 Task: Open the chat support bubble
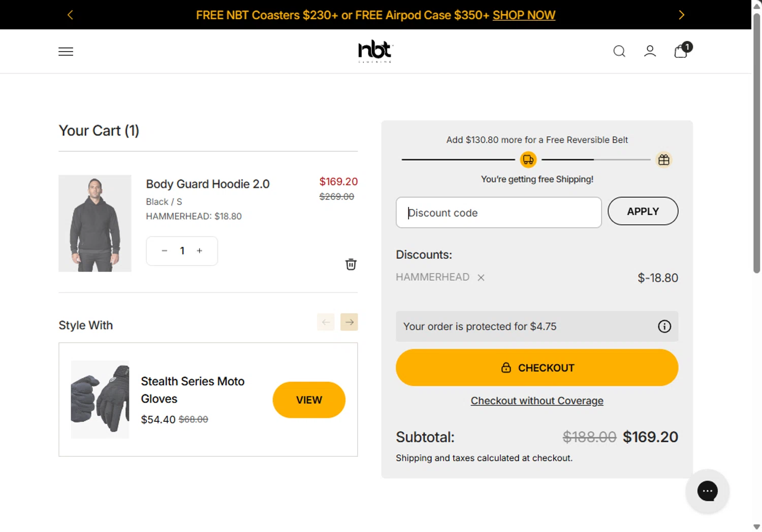click(x=708, y=491)
